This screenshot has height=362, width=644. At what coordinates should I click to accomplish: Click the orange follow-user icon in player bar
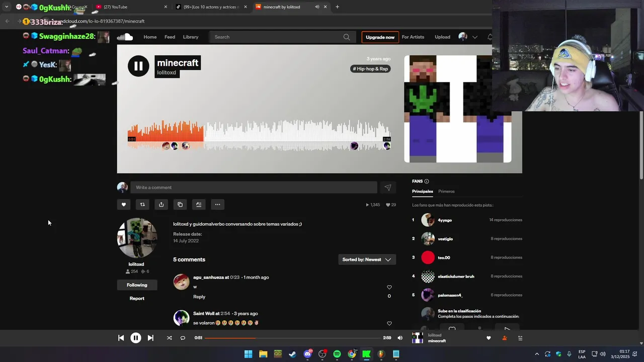(504, 338)
